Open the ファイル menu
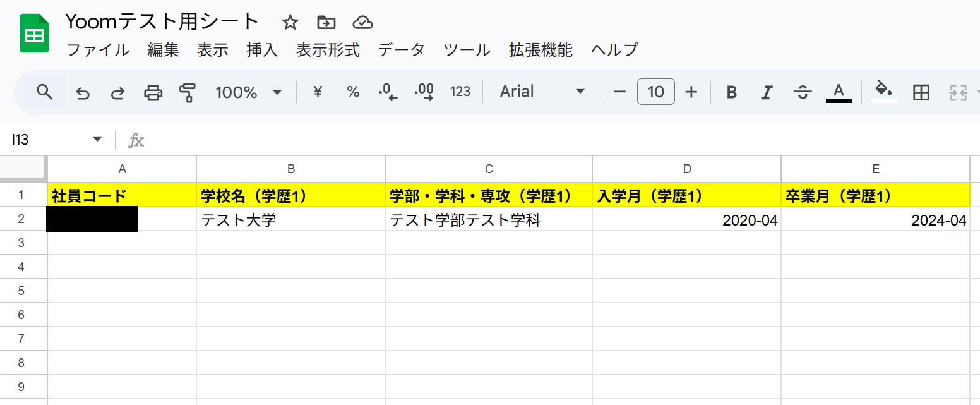 tap(98, 50)
